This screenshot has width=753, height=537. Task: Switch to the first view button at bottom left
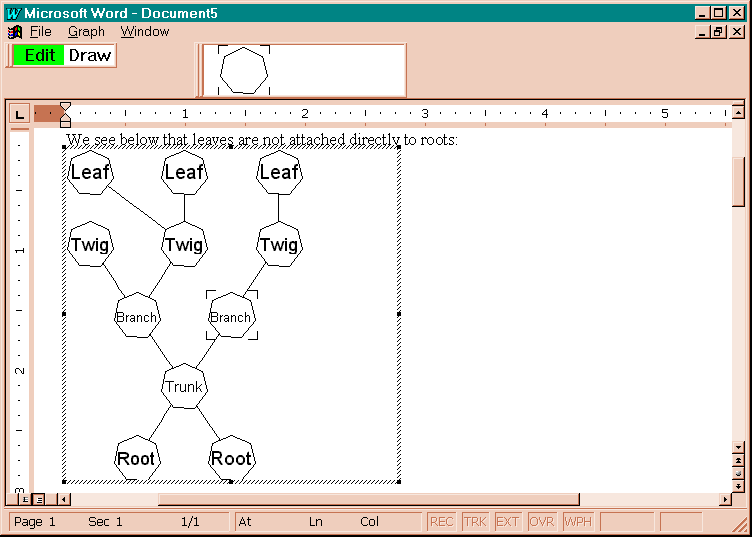coord(24,498)
